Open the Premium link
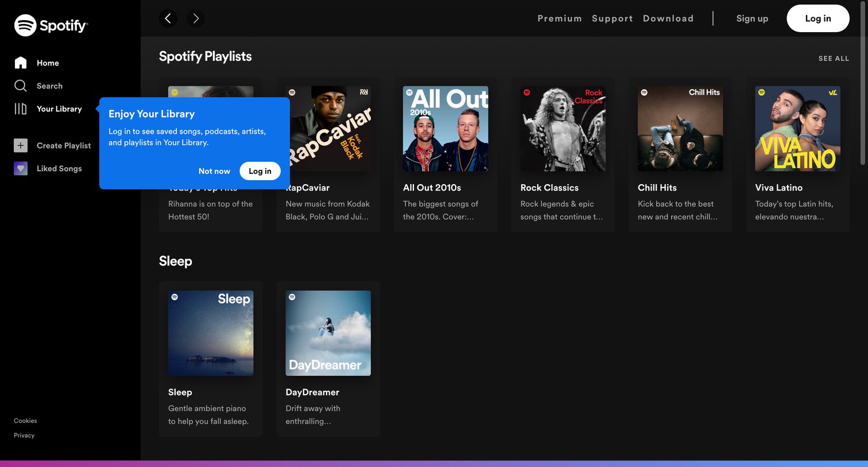 pyautogui.click(x=560, y=18)
